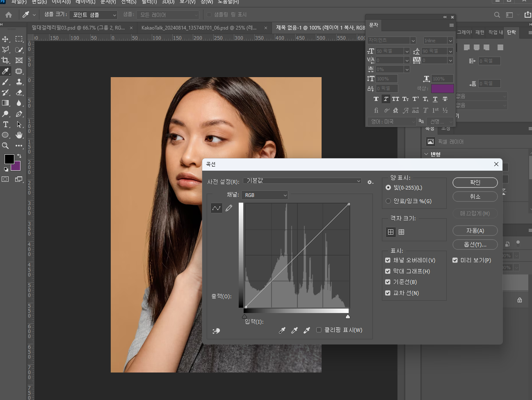Select Pigment/Ink % radio option
The height and width of the screenshot is (400, 532).
pos(388,201)
